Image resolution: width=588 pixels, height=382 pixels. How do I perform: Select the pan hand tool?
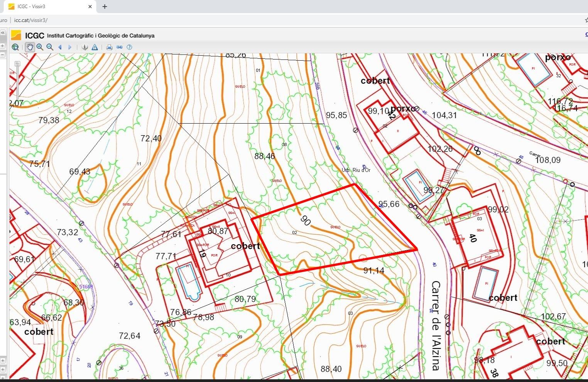tap(30, 47)
